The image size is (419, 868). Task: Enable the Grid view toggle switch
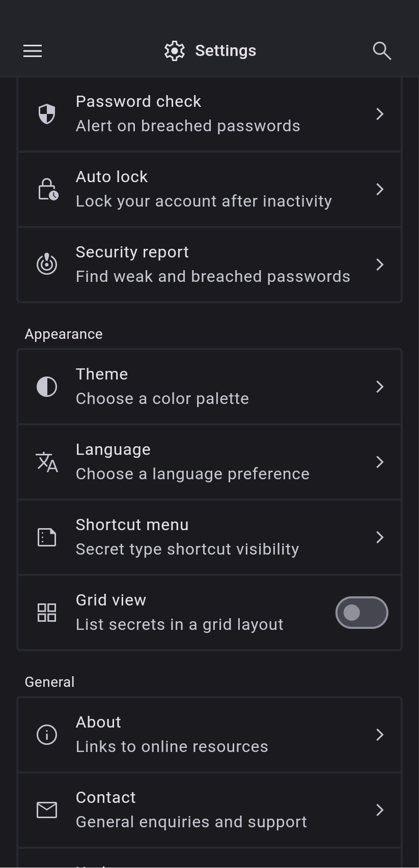tap(361, 613)
